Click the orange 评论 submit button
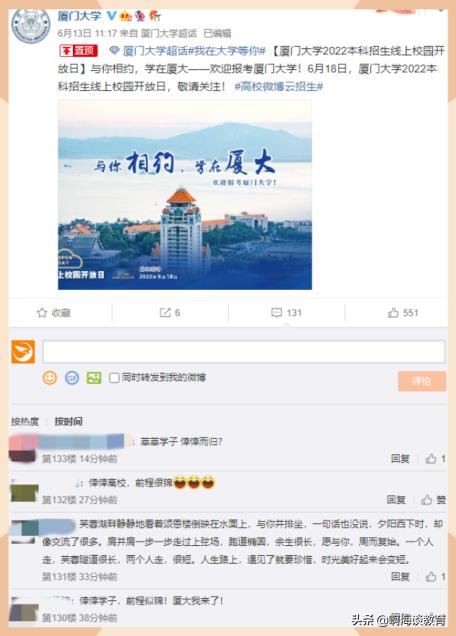Image resolution: width=456 pixels, height=636 pixels. [x=422, y=381]
